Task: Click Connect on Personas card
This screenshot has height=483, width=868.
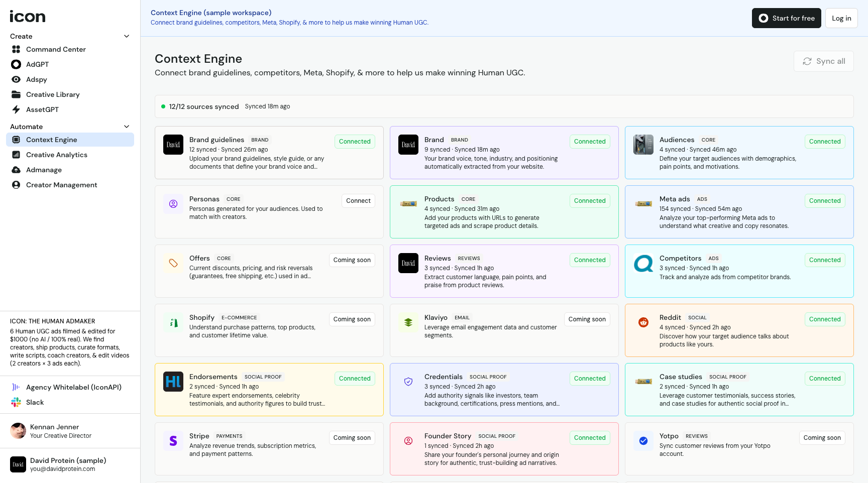Action: click(x=358, y=201)
